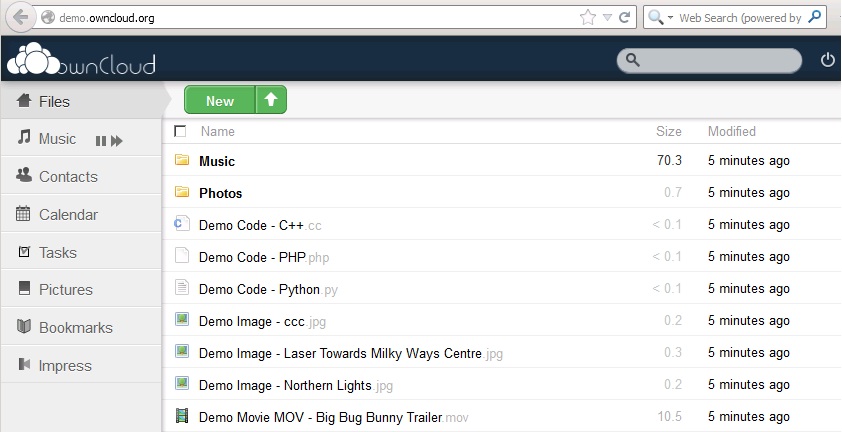The image size is (842, 432).
Task: Bookmark page with the star icon
Action: click(x=588, y=18)
